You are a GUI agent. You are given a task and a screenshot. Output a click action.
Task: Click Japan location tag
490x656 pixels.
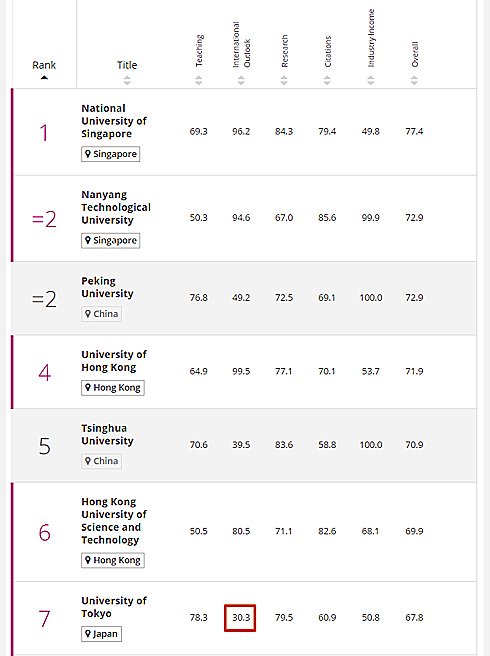pos(101,634)
